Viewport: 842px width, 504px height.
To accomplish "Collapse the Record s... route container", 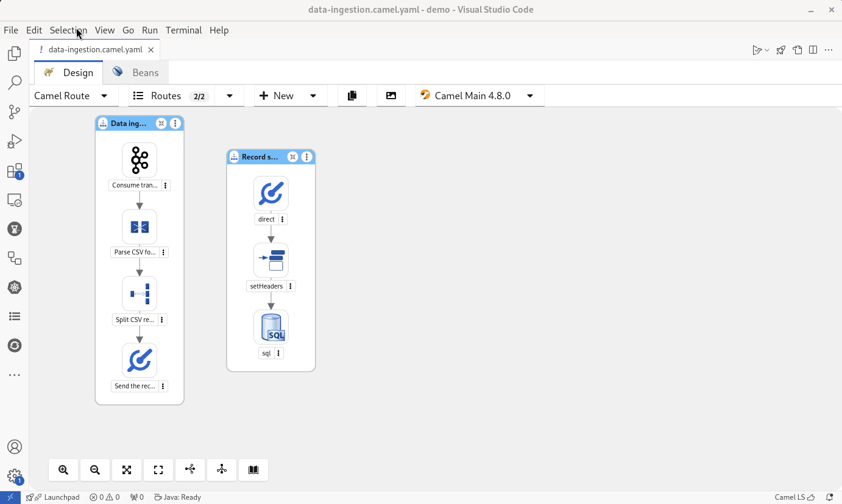I will tap(292, 156).
